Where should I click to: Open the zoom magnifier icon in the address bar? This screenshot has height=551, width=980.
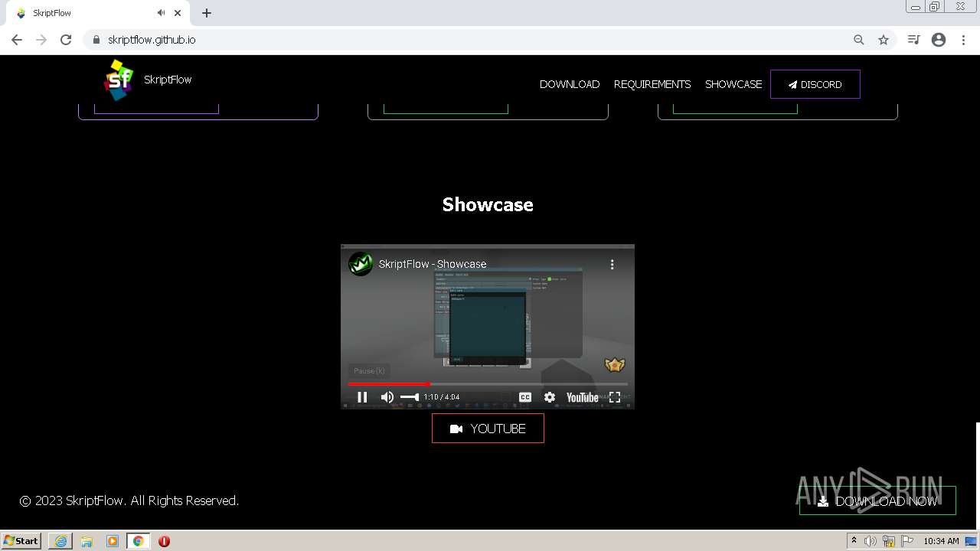click(x=859, y=40)
